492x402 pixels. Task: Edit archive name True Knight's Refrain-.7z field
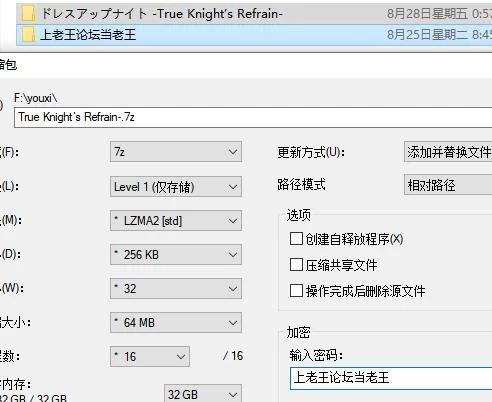click(253, 117)
